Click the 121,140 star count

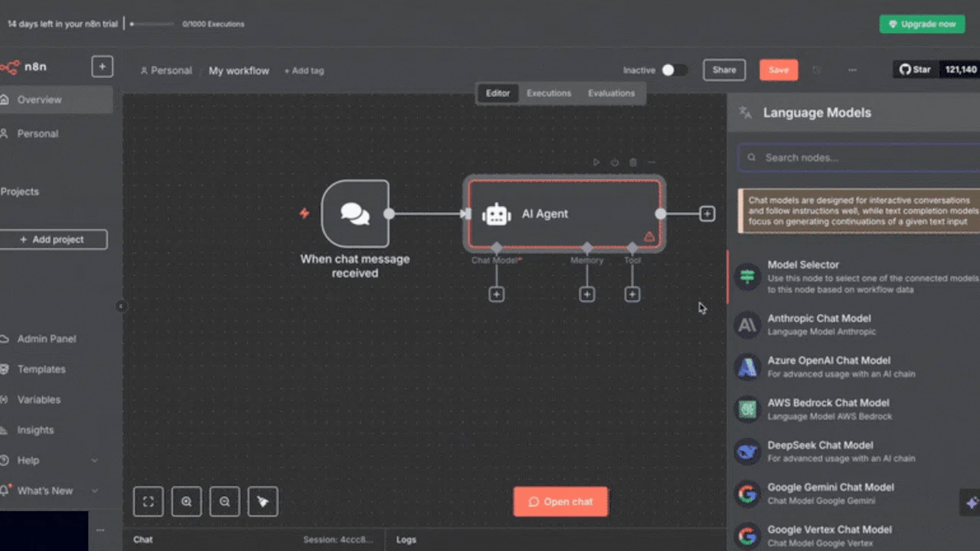click(x=960, y=70)
